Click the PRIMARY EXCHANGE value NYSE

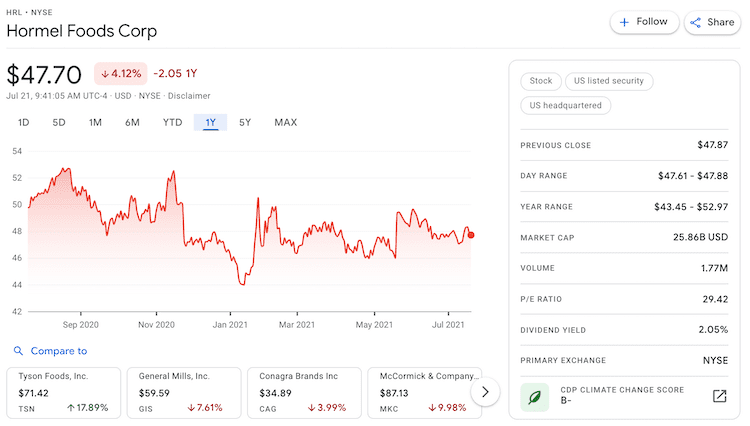[x=715, y=360]
